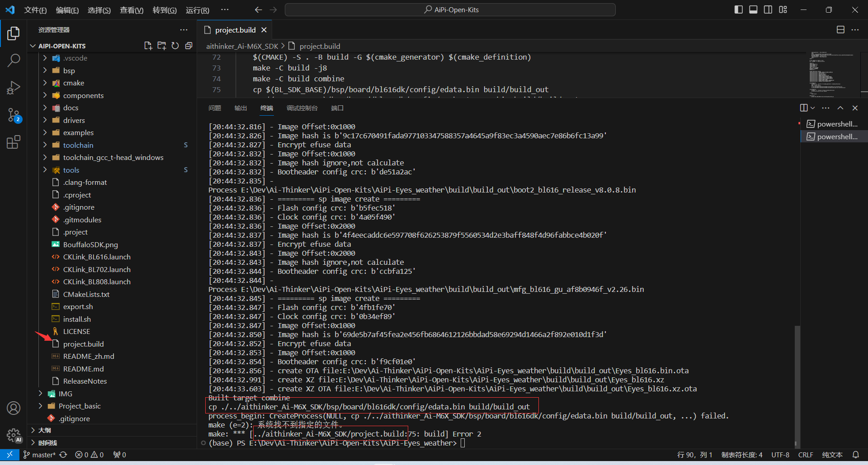Image resolution: width=868 pixels, height=465 pixels.
Task: Toggle secondary side bar visibility
Action: click(768, 9)
